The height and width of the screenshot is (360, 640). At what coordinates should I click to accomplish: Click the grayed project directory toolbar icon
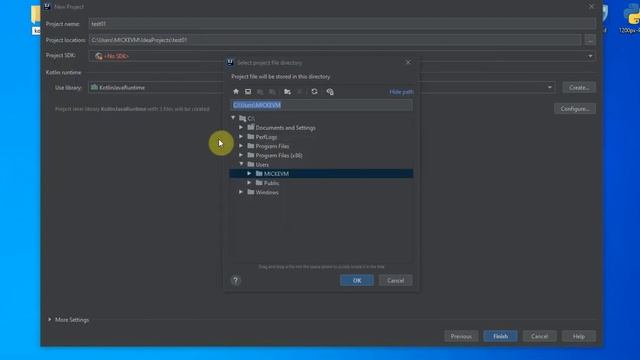click(x=260, y=91)
